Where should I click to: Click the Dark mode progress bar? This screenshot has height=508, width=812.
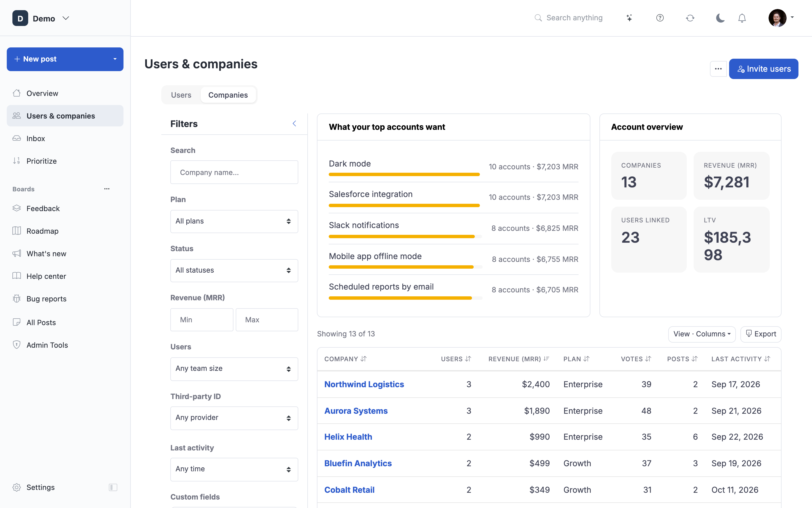404,174
